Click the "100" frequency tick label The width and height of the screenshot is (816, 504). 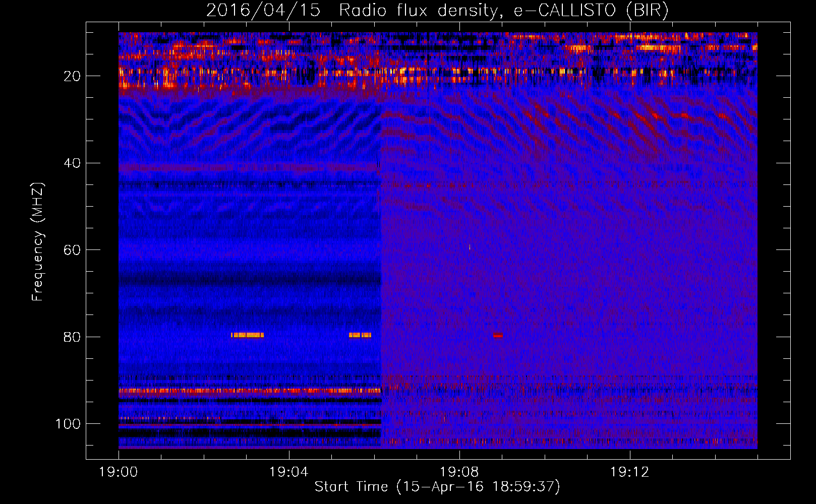coord(68,424)
